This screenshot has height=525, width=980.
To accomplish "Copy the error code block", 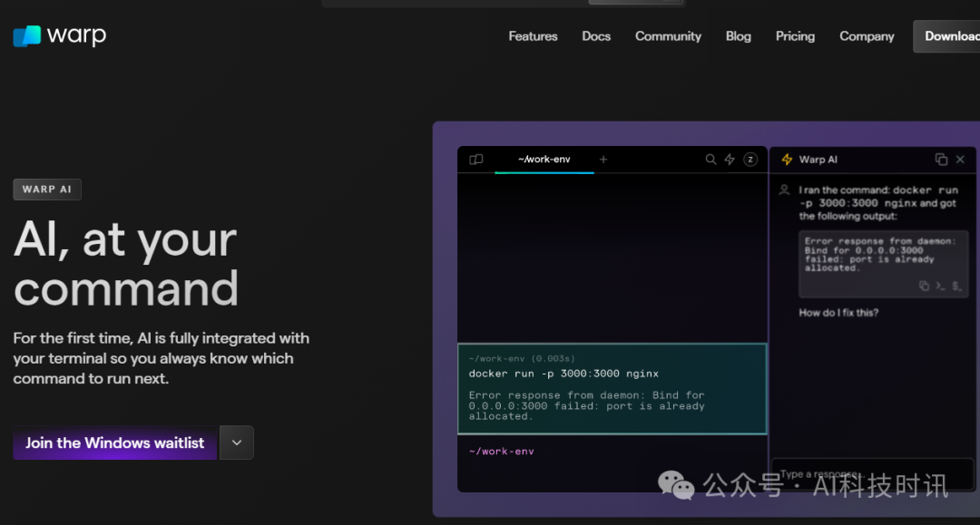I will (924, 286).
